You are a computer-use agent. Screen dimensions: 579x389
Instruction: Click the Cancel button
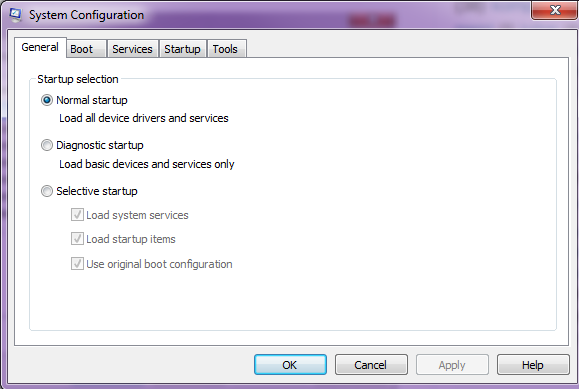tap(371, 365)
